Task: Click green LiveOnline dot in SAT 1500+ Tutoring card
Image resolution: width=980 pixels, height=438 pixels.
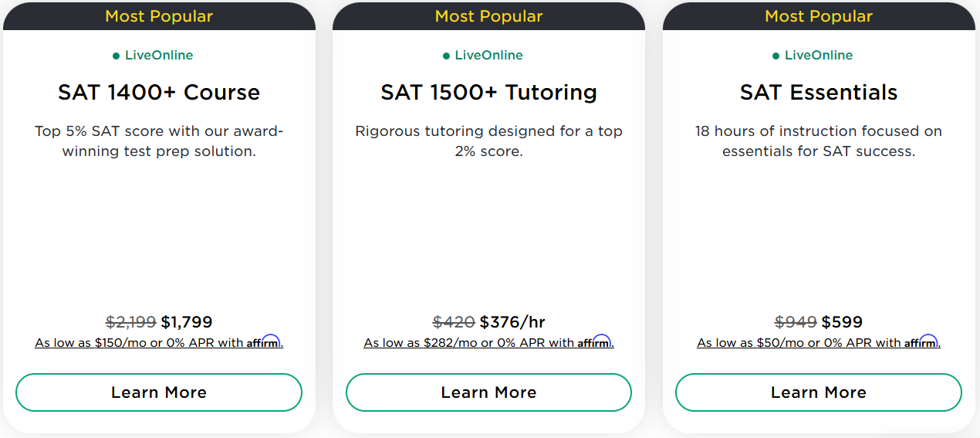Action: click(x=446, y=56)
